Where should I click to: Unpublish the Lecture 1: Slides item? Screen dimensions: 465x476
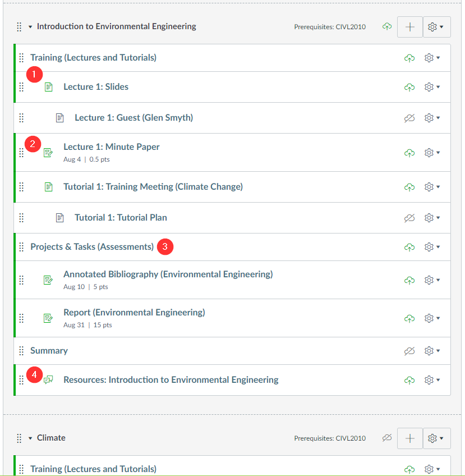pyautogui.click(x=409, y=87)
